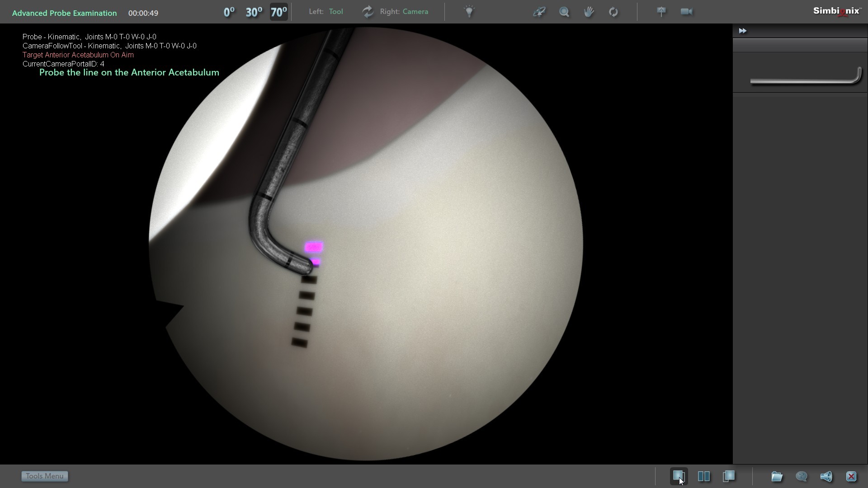Swap left and right hand assignments
Viewport: 868px width, 488px height.
pyautogui.click(x=368, y=12)
